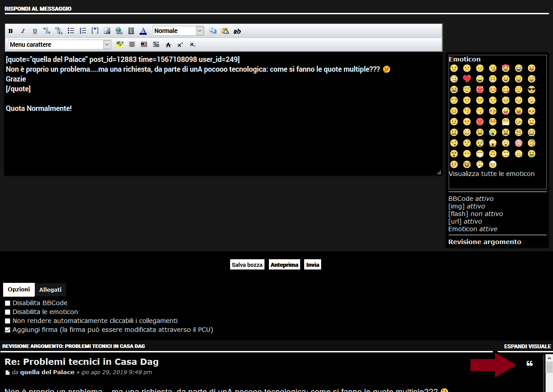Open Visualizza tutte le emoticon link
Viewport: 553px width, 392px height.
click(x=491, y=173)
